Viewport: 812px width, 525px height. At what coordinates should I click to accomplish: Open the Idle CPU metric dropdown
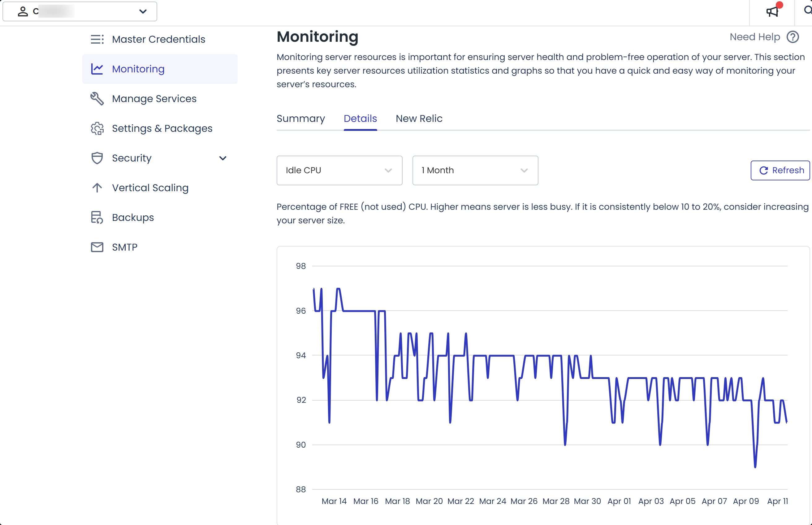click(x=339, y=170)
